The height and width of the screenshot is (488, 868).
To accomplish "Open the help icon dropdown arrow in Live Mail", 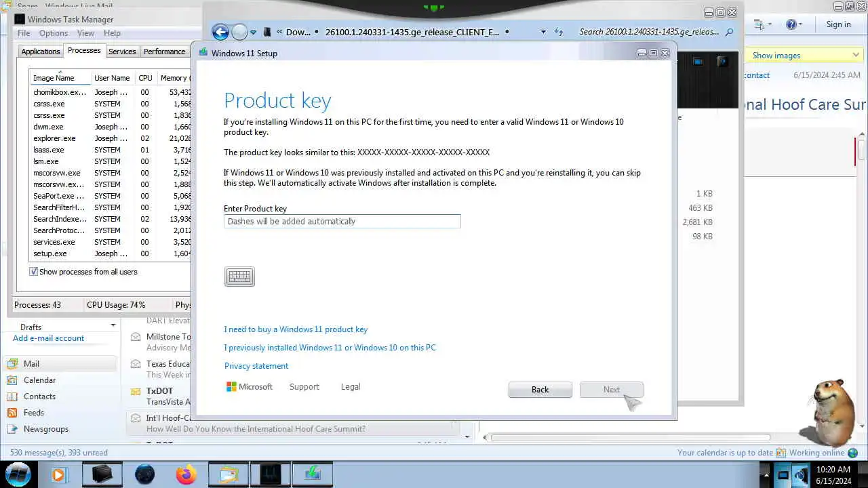I will point(800,24).
